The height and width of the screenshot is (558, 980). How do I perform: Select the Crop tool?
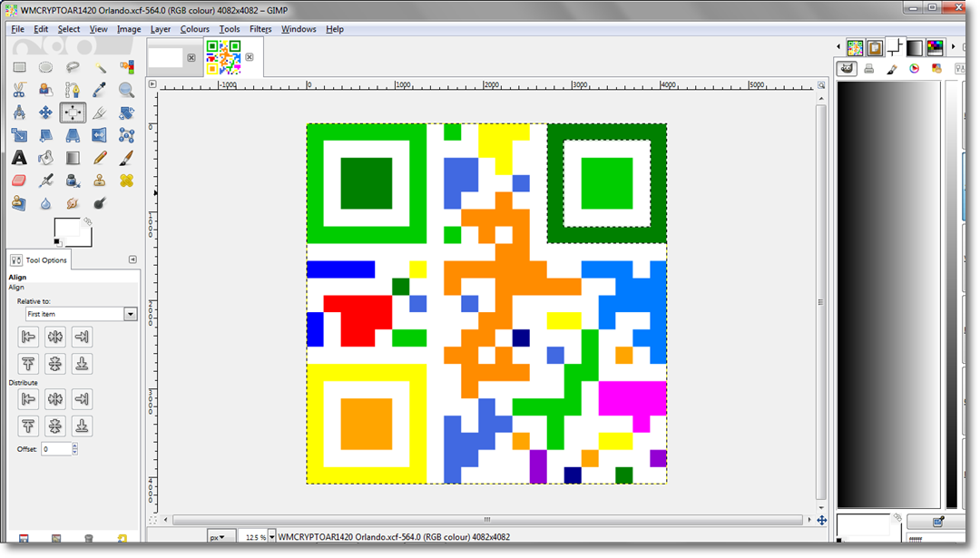click(x=100, y=113)
